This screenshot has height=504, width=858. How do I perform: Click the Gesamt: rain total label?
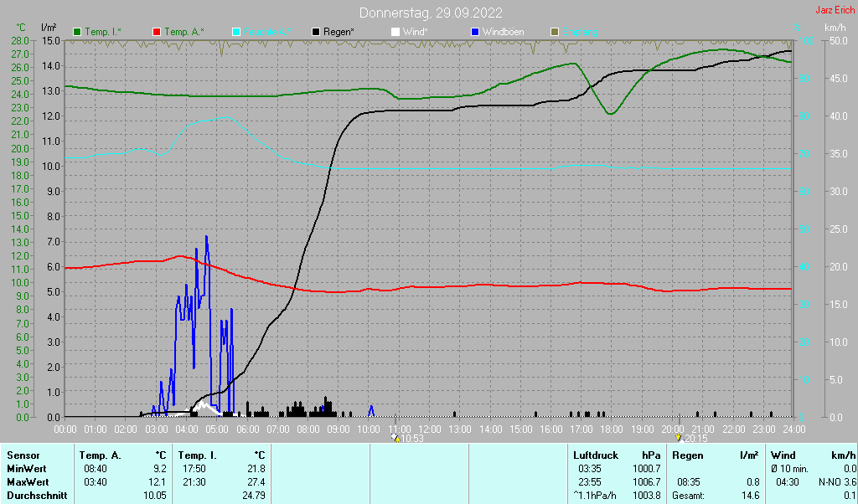pyautogui.click(x=689, y=496)
